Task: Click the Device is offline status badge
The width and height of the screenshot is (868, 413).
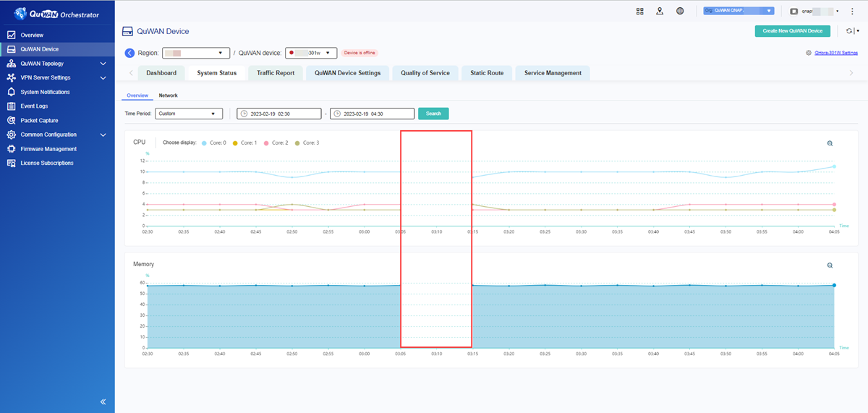Action: (359, 53)
